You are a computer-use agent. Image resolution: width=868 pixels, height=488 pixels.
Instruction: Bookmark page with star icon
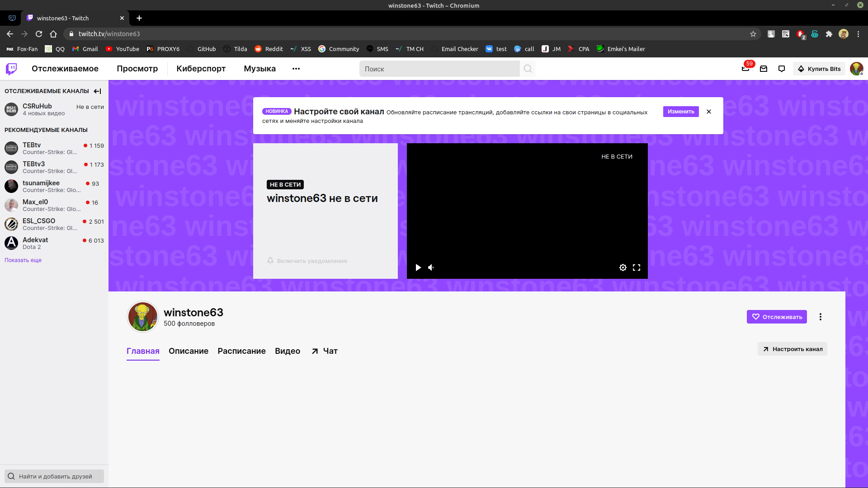click(x=753, y=34)
